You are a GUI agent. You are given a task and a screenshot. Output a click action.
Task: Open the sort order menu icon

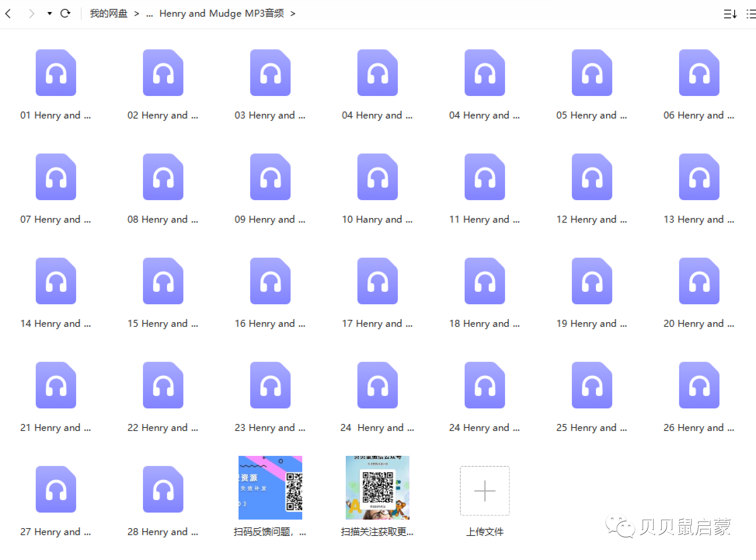point(730,14)
